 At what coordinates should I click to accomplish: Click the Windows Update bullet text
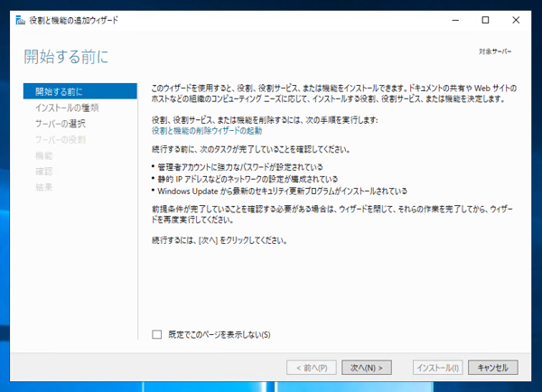[x=283, y=191]
